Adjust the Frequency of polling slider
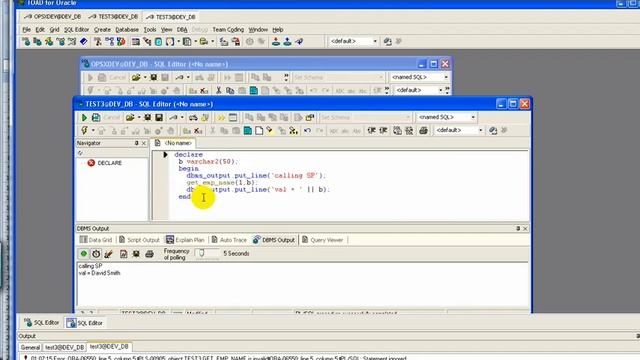This screenshot has width=640, height=360. tap(202, 253)
